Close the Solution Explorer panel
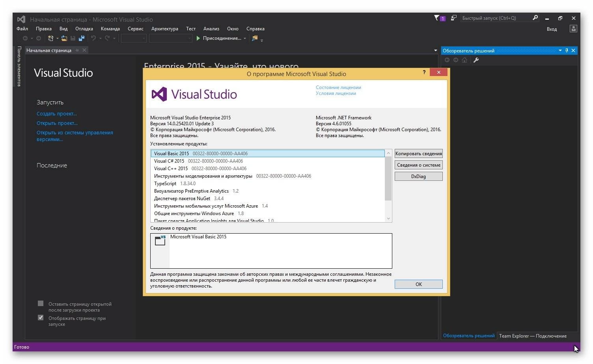Viewport: 593px width, 364px height. (x=573, y=50)
